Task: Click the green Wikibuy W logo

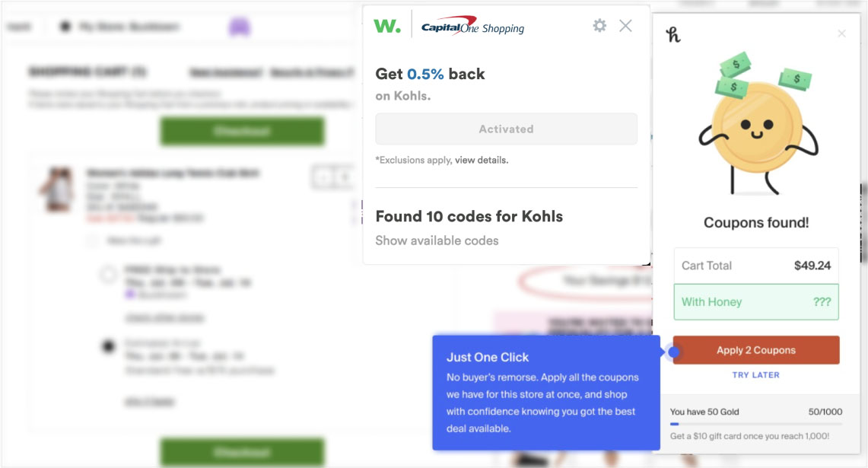Action: click(x=387, y=26)
